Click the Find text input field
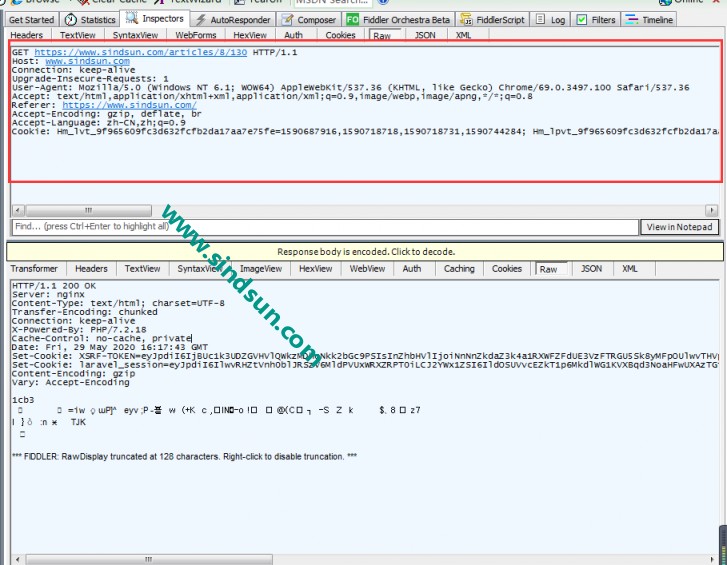This screenshot has width=727, height=565. [325, 227]
